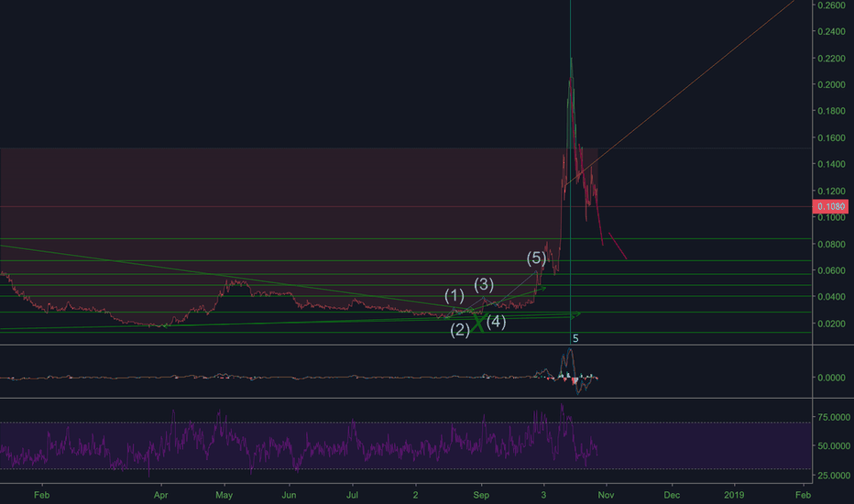Click the 3 date label on time axis
The height and width of the screenshot is (504, 854).
click(543, 495)
